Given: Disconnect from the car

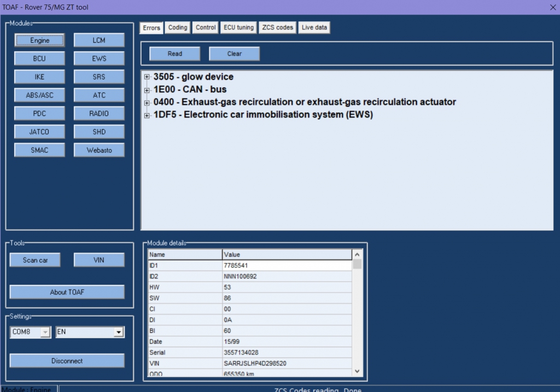Looking at the screenshot, I should pyautogui.click(x=67, y=361).
